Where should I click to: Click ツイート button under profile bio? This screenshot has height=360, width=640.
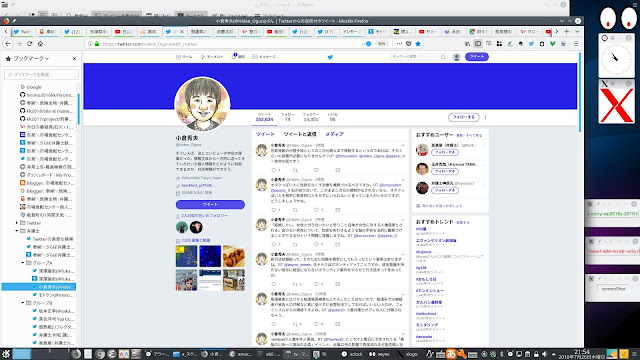point(210,204)
